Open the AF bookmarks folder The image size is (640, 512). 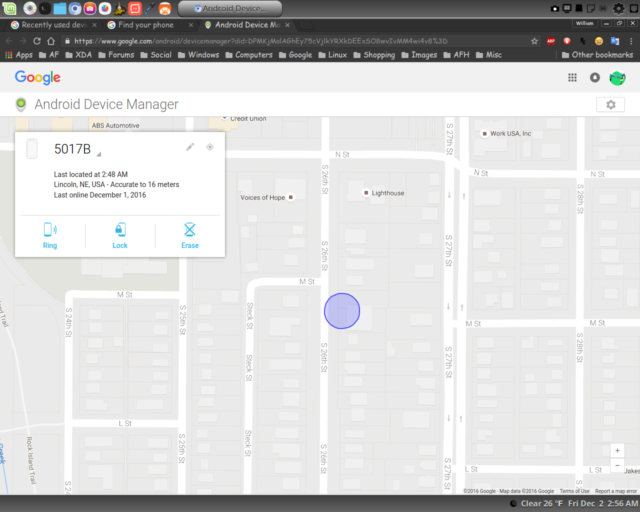tap(49, 55)
